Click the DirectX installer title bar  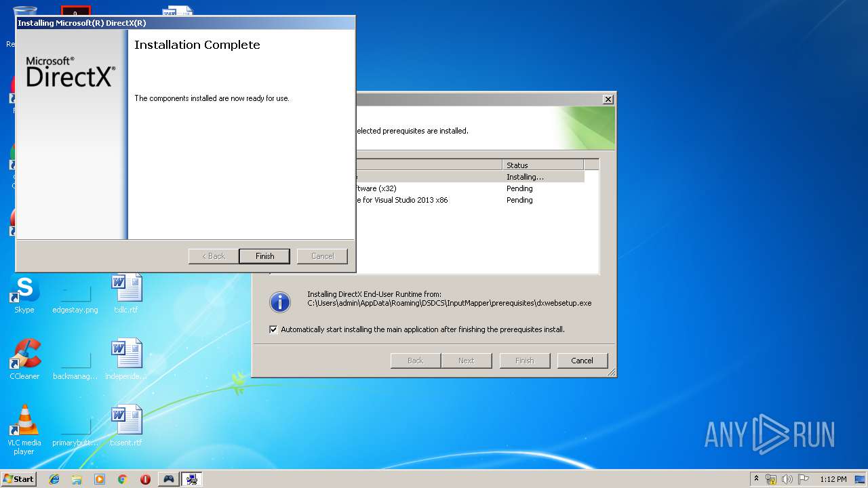pyautogui.click(x=185, y=23)
